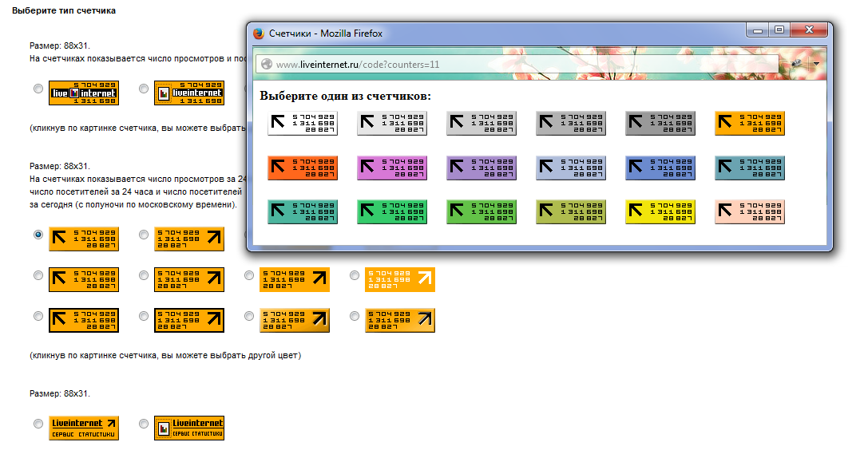Click the 'Счетчики - Mozilla Firefox' window title
The height and width of the screenshot is (454, 868).
tap(326, 34)
